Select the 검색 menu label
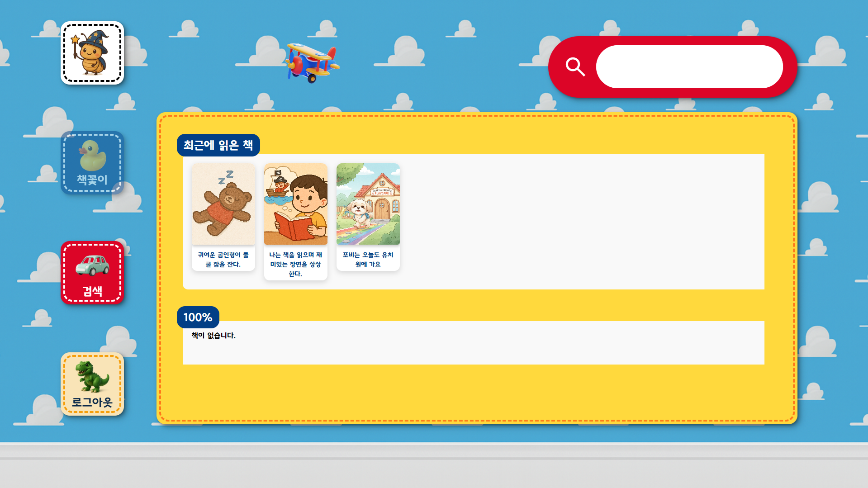This screenshot has width=868, height=488. tap(92, 291)
